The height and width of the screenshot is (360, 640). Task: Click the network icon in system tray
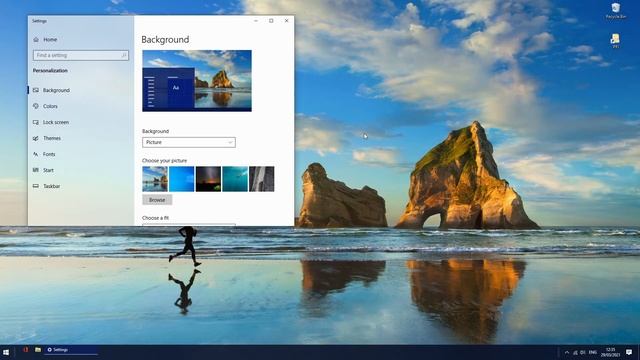click(576, 352)
